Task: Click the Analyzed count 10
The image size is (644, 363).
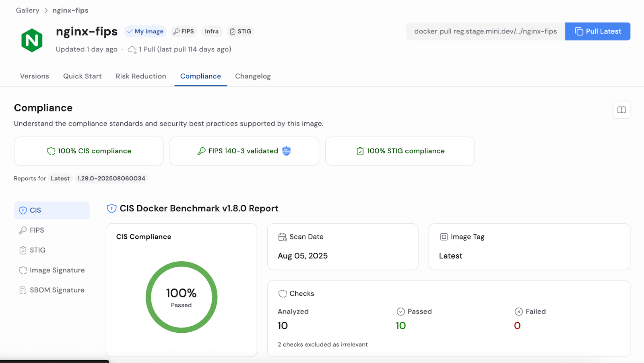Action: (283, 326)
